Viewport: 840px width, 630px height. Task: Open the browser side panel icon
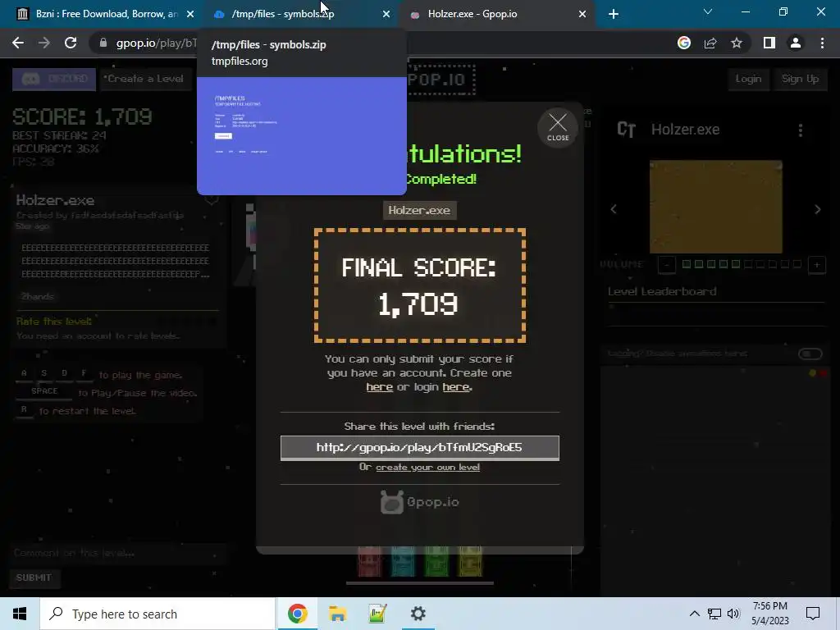tap(769, 43)
